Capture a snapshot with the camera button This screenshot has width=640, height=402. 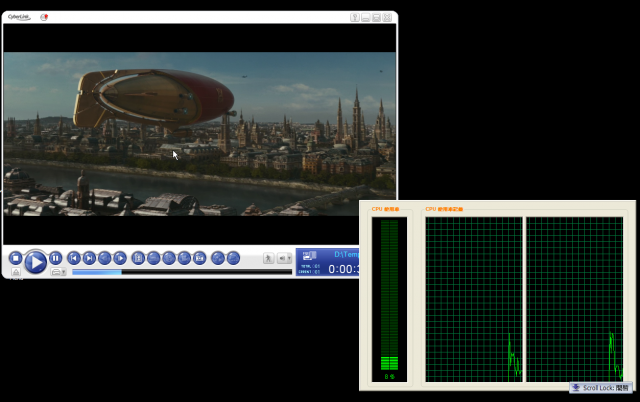point(199,258)
